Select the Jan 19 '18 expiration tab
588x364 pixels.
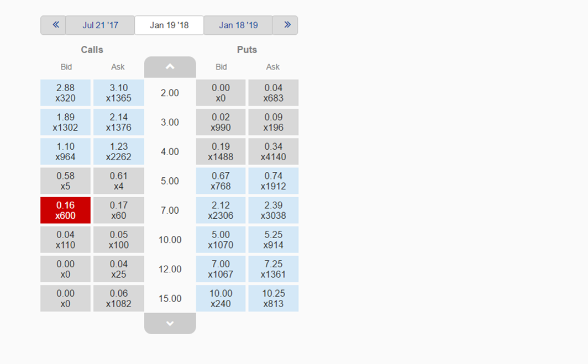coord(169,25)
